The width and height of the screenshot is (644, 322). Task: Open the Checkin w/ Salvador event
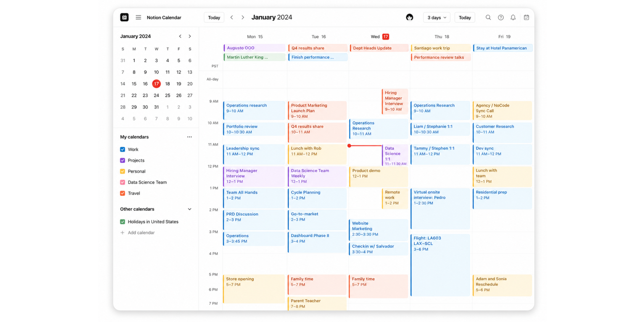379,249
